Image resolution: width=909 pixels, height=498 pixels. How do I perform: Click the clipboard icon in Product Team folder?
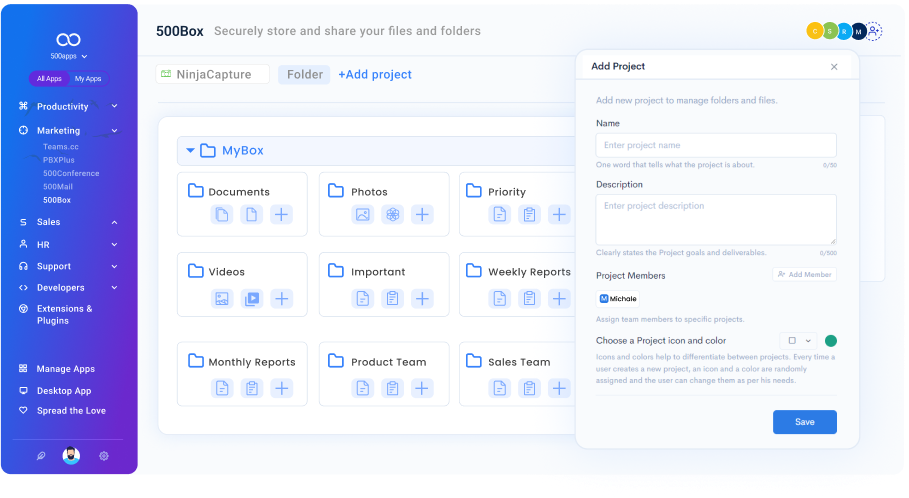tap(393, 388)
